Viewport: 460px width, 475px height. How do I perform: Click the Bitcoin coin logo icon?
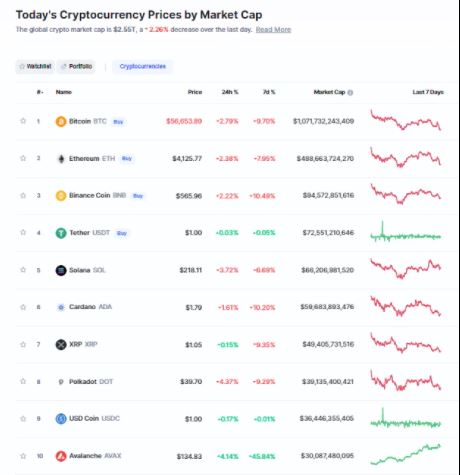[x=61, y=121]
